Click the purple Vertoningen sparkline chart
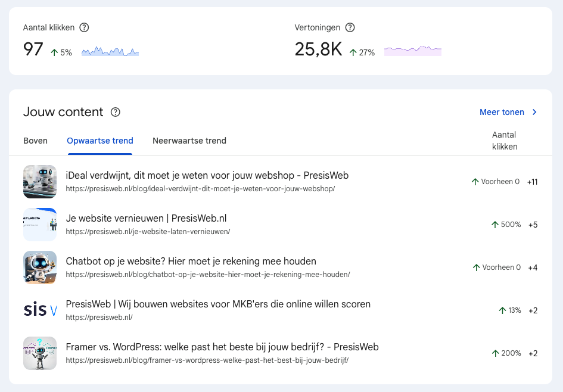The height and width of the screenshot is (392, 563). pos(413,51)
